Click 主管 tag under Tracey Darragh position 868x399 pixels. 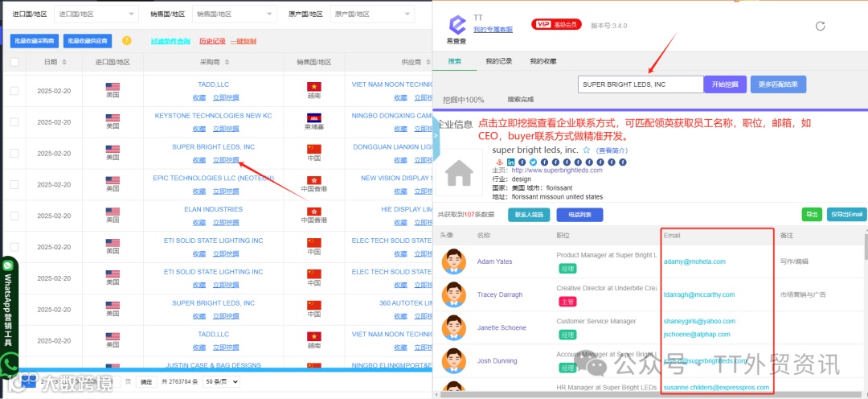tap(567, 302)
